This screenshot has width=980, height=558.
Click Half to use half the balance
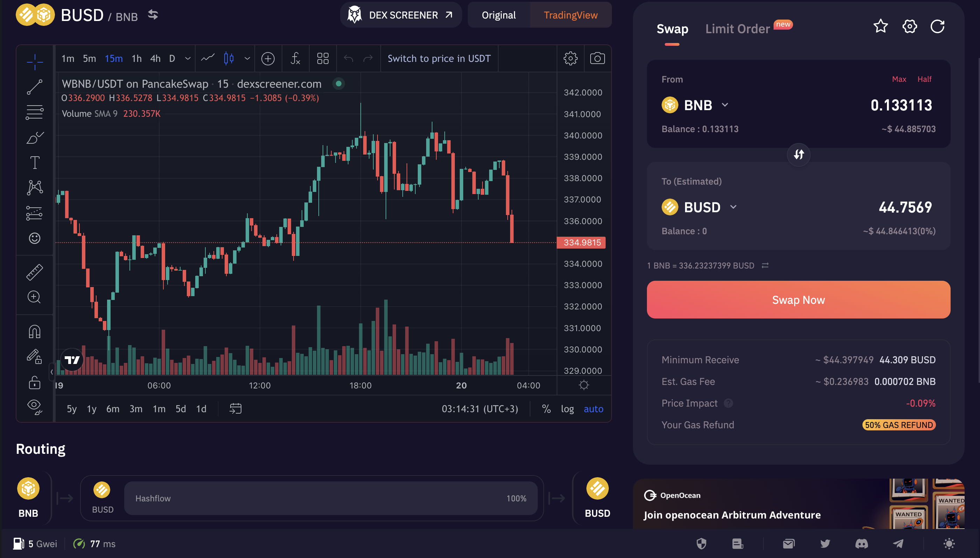(x=924, y=79)
